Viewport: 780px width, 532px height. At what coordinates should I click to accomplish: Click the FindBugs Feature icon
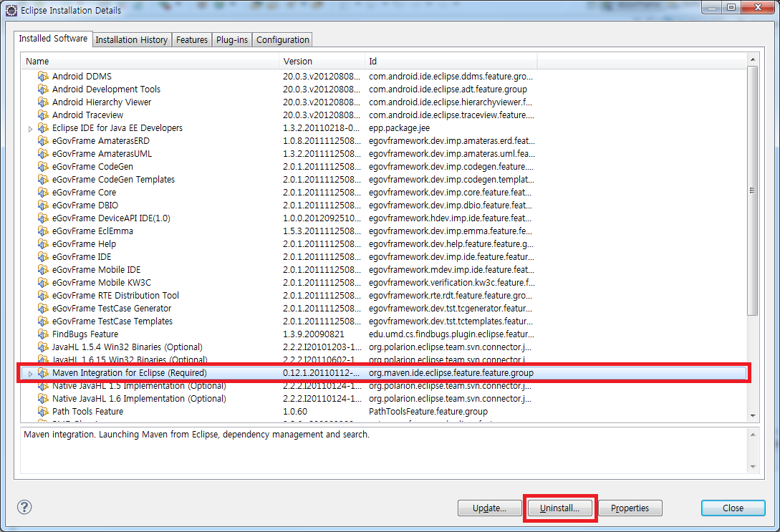point(43,334)
